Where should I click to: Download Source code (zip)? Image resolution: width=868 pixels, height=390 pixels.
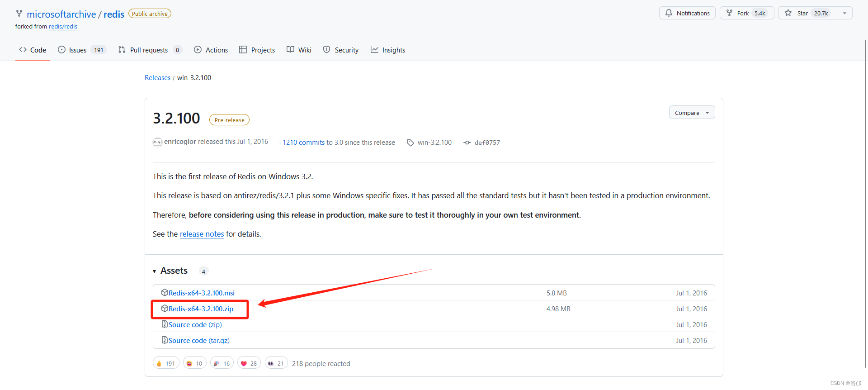click(195, 325)
